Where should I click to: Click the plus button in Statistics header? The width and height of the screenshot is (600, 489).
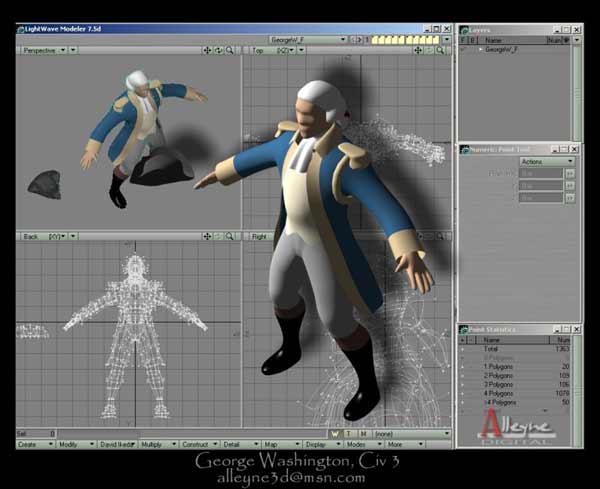click(463, 340)
